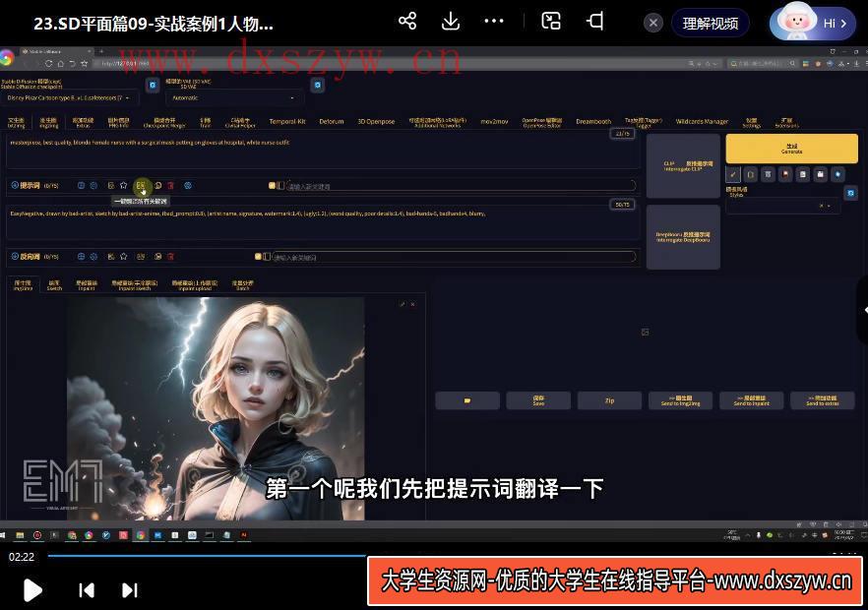Close the 理解视频 panel with the X button
Screen dimensions: 868x610
point(653,23)
